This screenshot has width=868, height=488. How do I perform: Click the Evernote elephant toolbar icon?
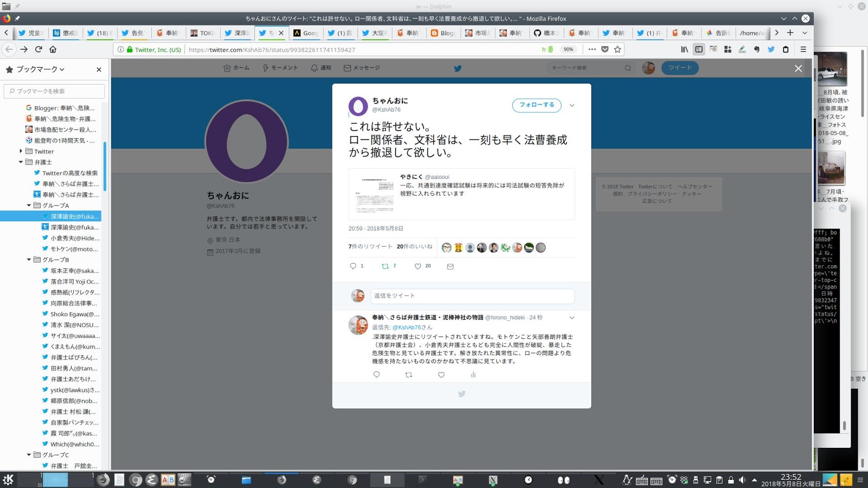(757, 49)
